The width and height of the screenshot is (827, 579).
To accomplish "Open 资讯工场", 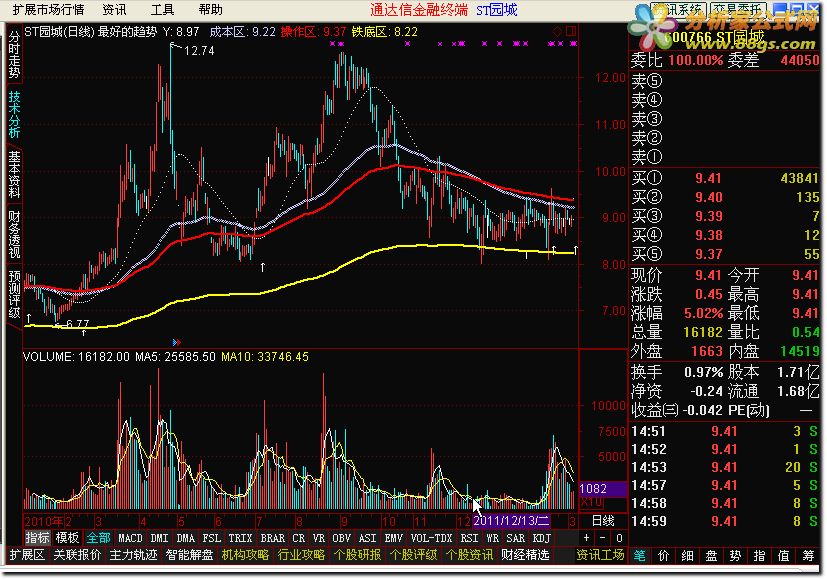I will tap(600, 555).
